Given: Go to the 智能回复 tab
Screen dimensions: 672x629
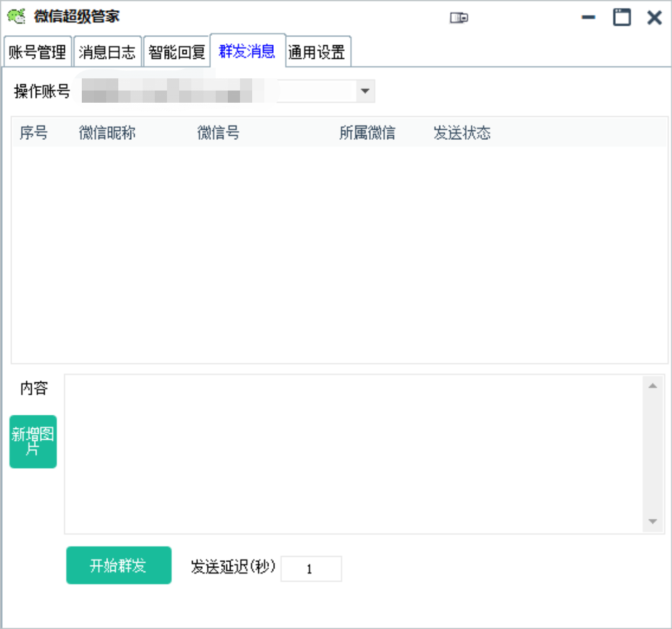Looking at the screenshot, I should (x=176, y=52).
